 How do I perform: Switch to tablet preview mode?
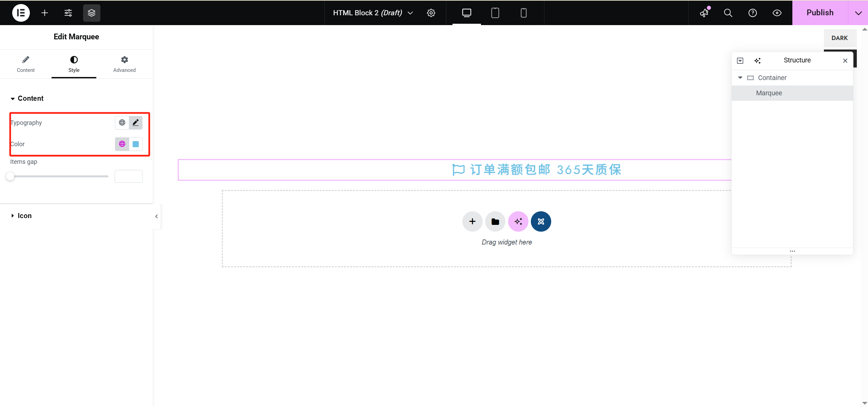[495, 13]
